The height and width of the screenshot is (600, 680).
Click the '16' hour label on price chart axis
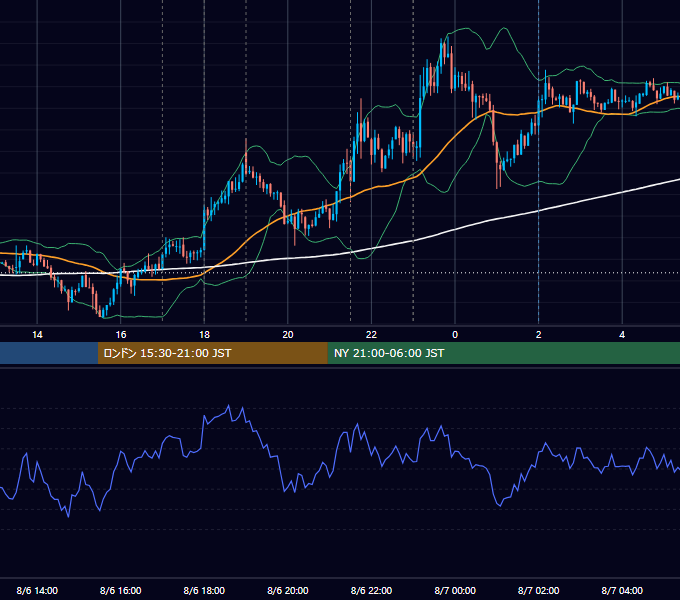(121, 335)
